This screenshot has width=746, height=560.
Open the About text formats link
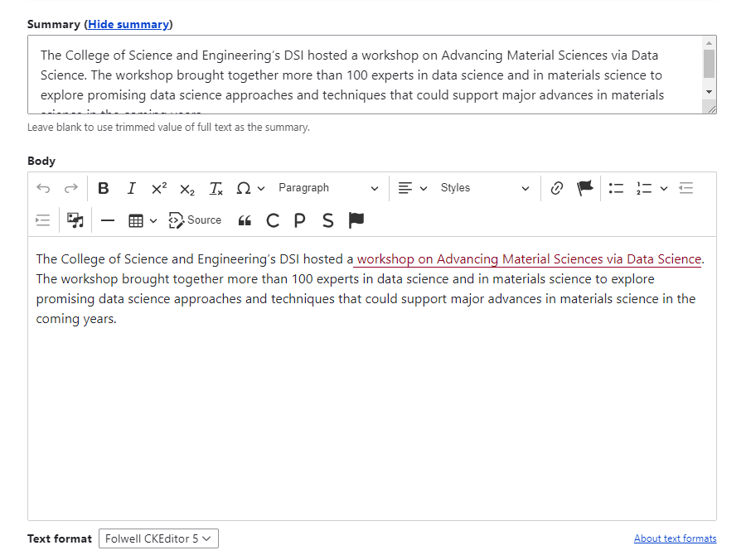coord(675,538)
